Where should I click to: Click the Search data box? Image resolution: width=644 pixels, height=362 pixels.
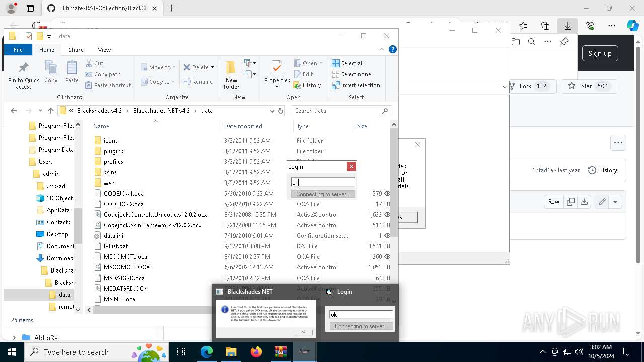[341, 111]
